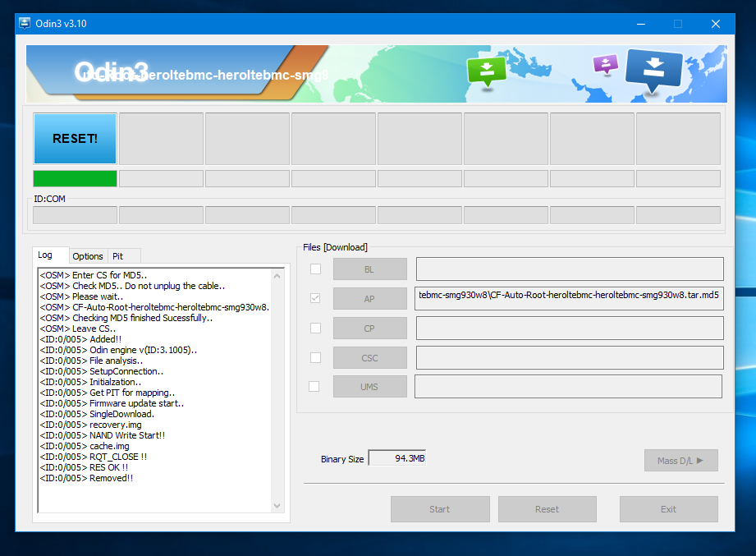This screenshot has height=556, width=756.
Task: Tick the BL file checkbox
Action: point(315,269)
